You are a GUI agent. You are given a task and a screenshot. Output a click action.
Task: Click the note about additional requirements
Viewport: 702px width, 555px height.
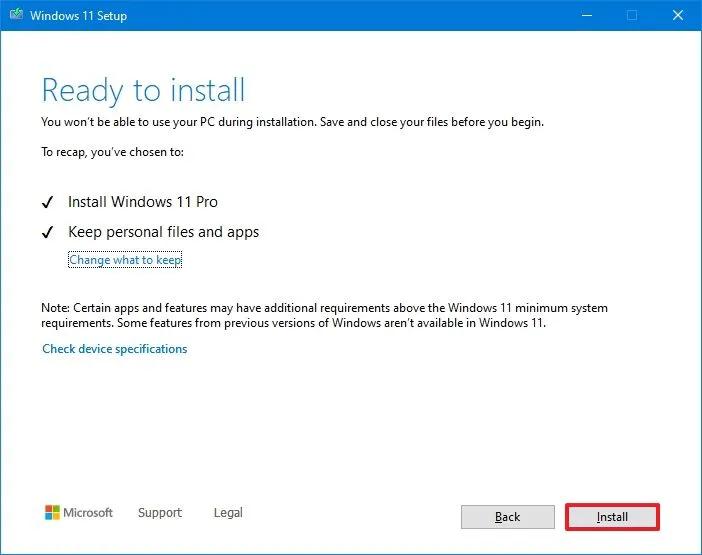coord(324,315)
